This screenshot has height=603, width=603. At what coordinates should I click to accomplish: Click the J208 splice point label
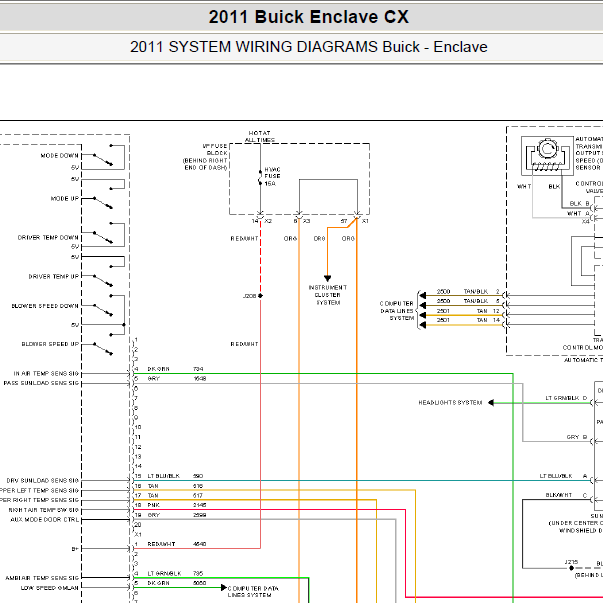point(249,296)
